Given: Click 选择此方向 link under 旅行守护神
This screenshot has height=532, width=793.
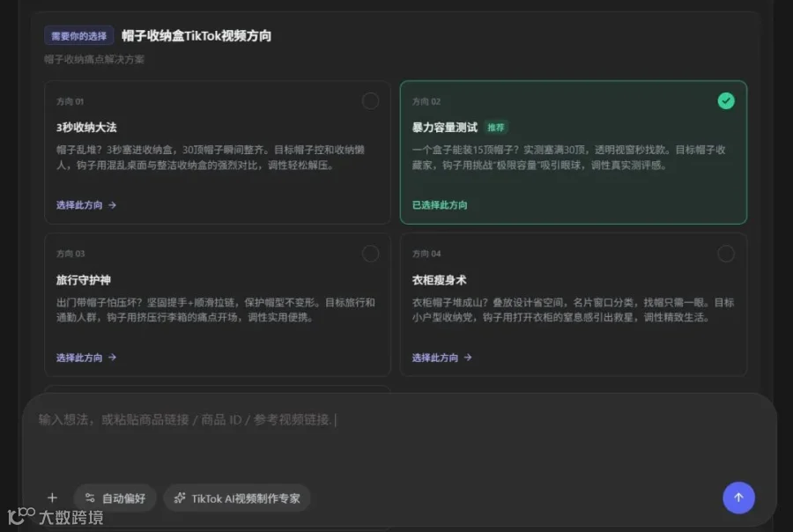Looking at the screenshot, I should pyautogui.click(x=86, y=358).
